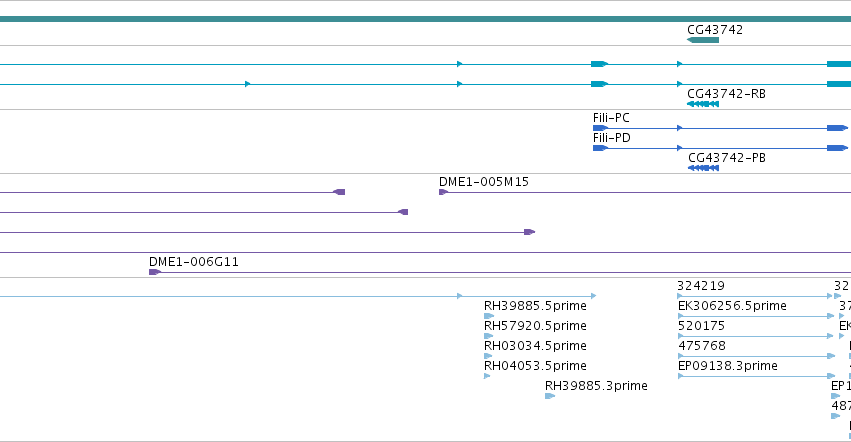Image resolution: width=851 pixels, height=442 pixels.
Task: Click the RH03034.5prime EST label
Action: 535,346
